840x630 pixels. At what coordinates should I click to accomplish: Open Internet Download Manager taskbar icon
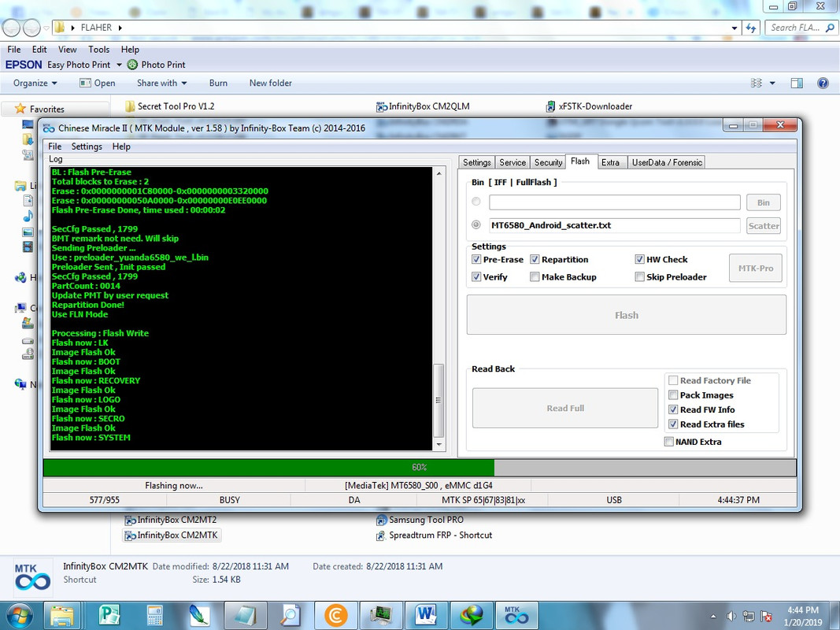(x=472, y=615)
